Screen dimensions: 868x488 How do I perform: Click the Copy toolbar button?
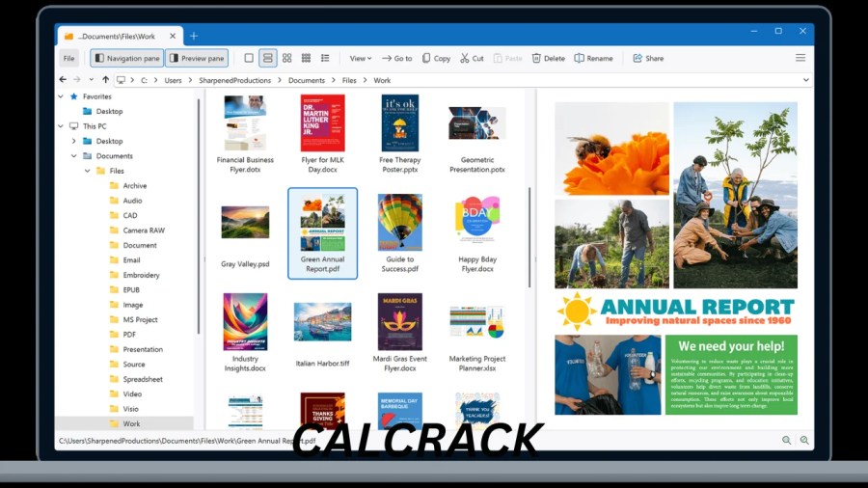[x=436, y=58]
